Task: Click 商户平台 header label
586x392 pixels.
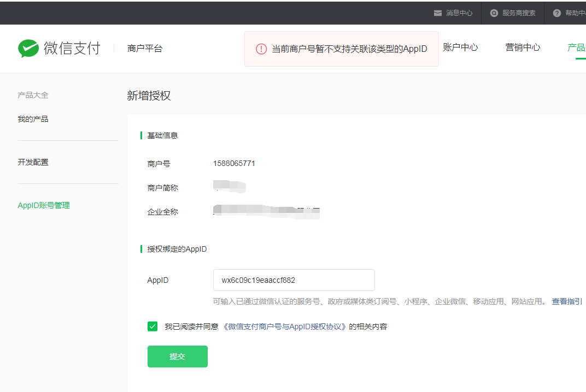Action: 145,49
